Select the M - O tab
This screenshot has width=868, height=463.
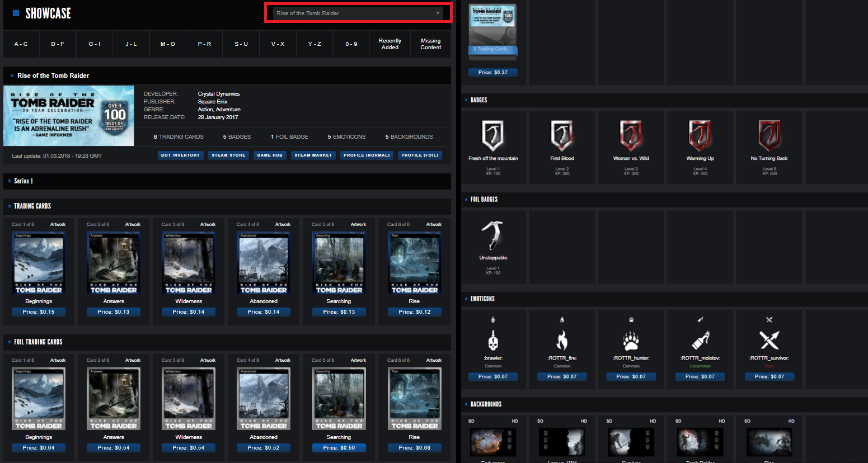(x=168, y=44)
